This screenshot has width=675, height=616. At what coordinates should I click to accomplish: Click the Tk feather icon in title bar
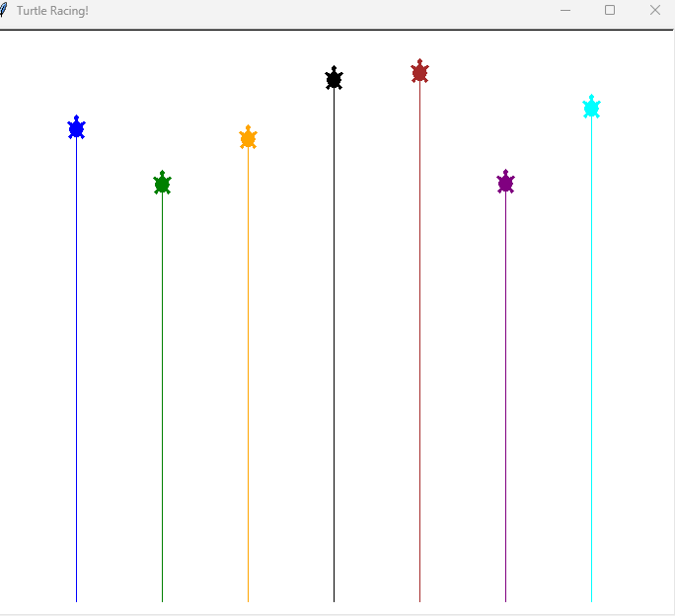(x=4, y=10)
